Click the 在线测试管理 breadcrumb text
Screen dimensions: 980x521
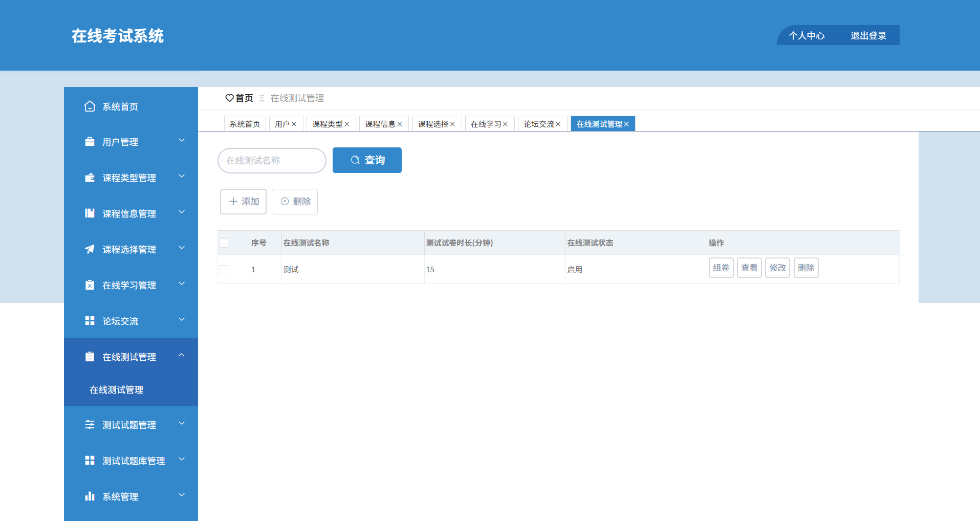(x=297, y=98)
